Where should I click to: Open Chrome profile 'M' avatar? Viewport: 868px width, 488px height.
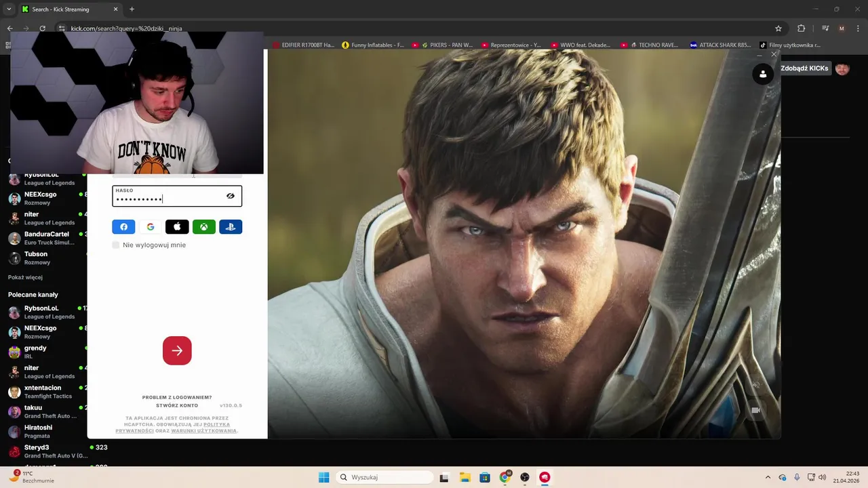[842, 28]
